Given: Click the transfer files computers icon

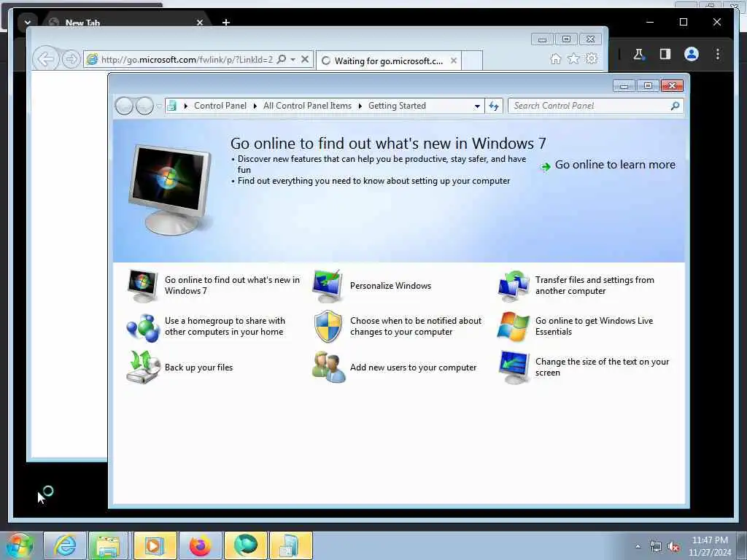Looking at the screenshot, I should point(513,286).
